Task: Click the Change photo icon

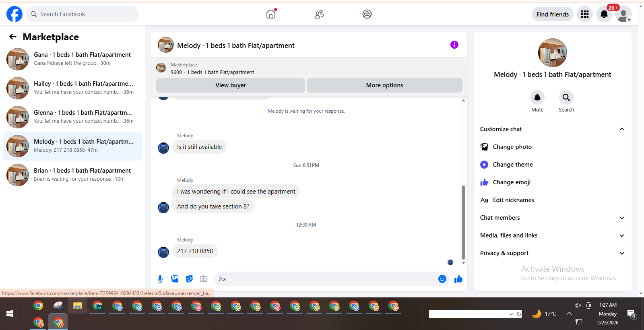Action: pyautogui.click(x=484, y=147)
